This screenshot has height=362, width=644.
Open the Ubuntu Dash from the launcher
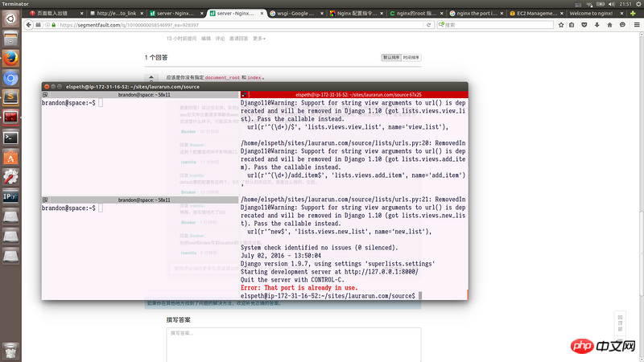(x=10, y=19)
